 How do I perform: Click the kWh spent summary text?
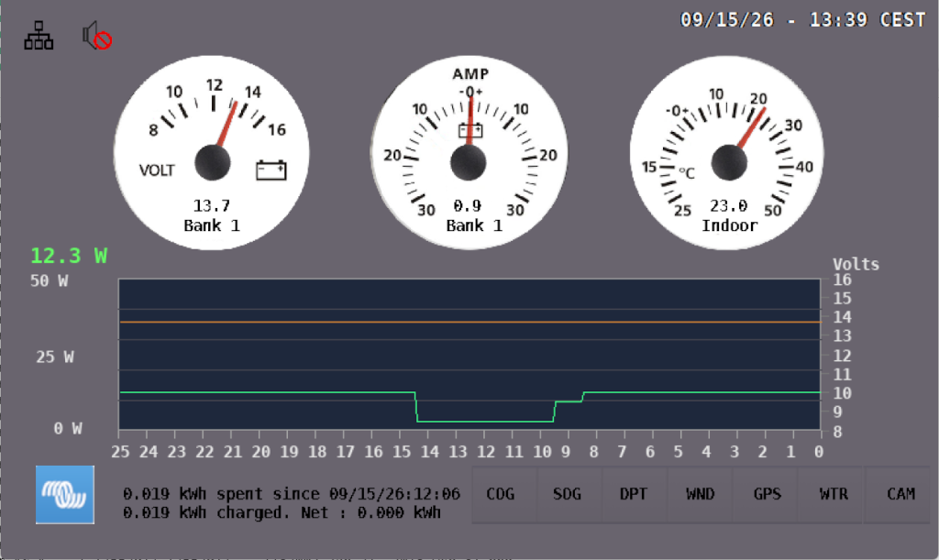click(x=292, y=494)
